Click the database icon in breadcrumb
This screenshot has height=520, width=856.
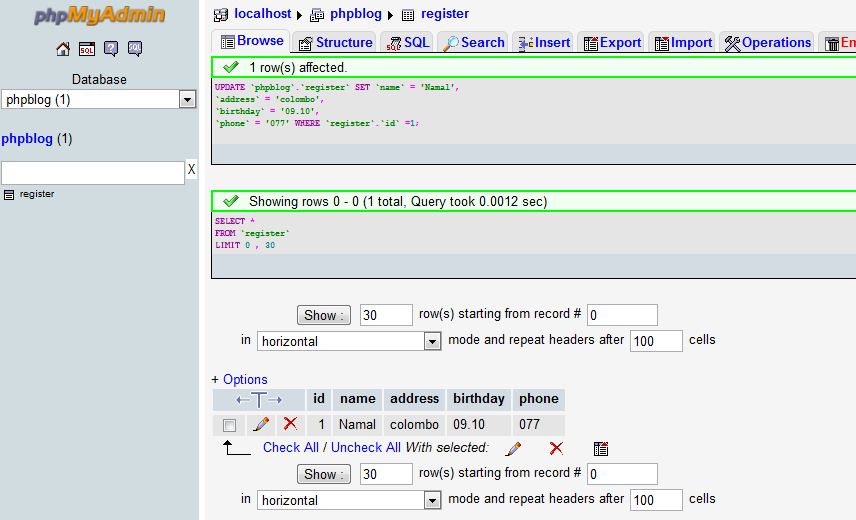[x=317, y=15]
